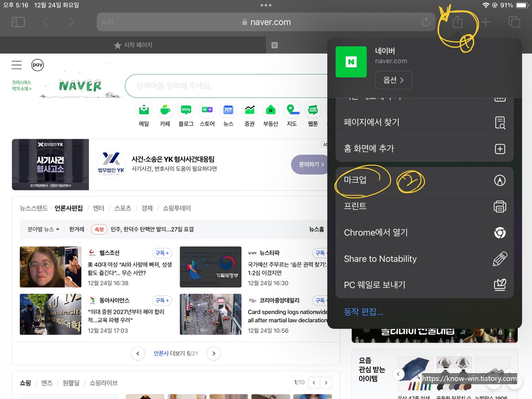Switch to 엔터 news tab
Viewport: 532px width, 399px height.
[x=99, y=208]
